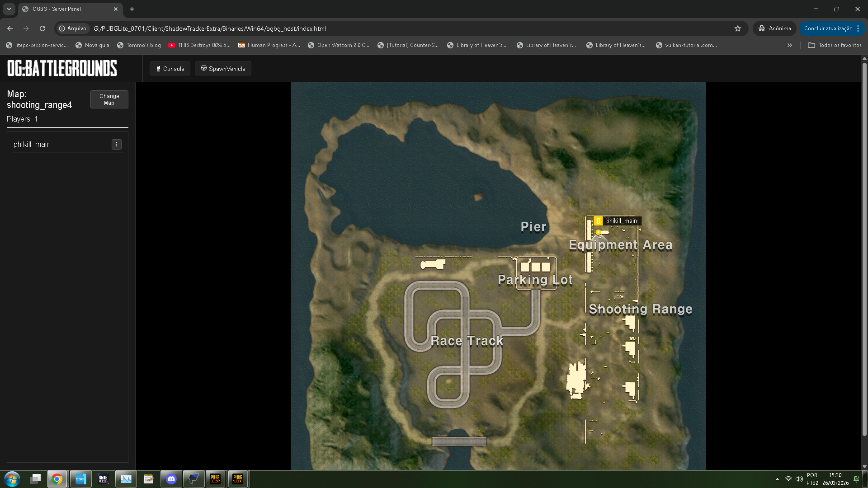Image resolution: width=868 pixels, height=488 pixels.
Task: Open the volume tray icon
Action: pos(799,479)
